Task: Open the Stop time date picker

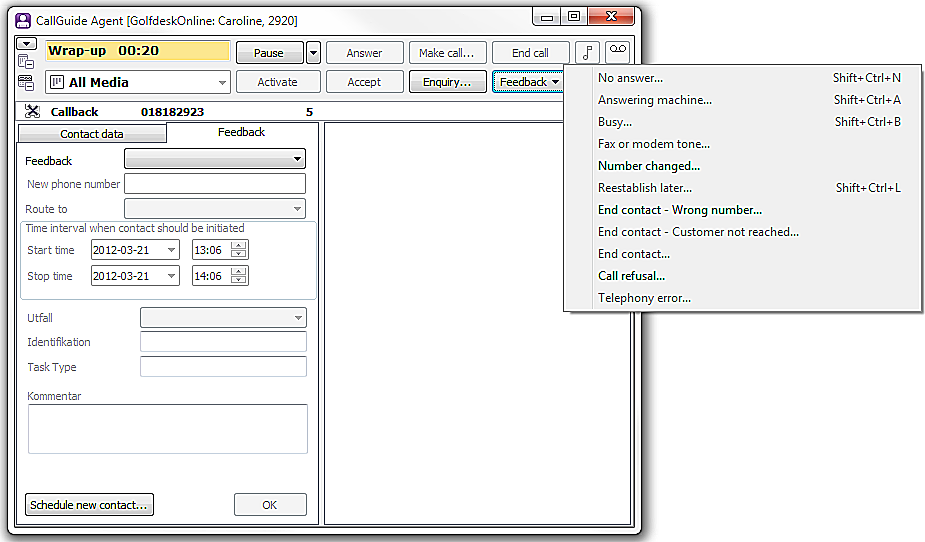Action: [171, 276]
